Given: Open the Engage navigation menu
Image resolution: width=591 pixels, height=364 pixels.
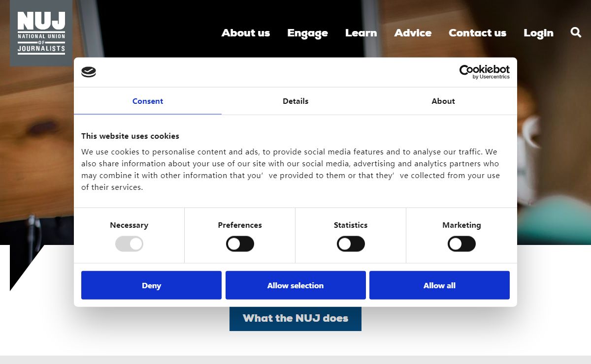Looking at the screenshot, I should [307, 33].
